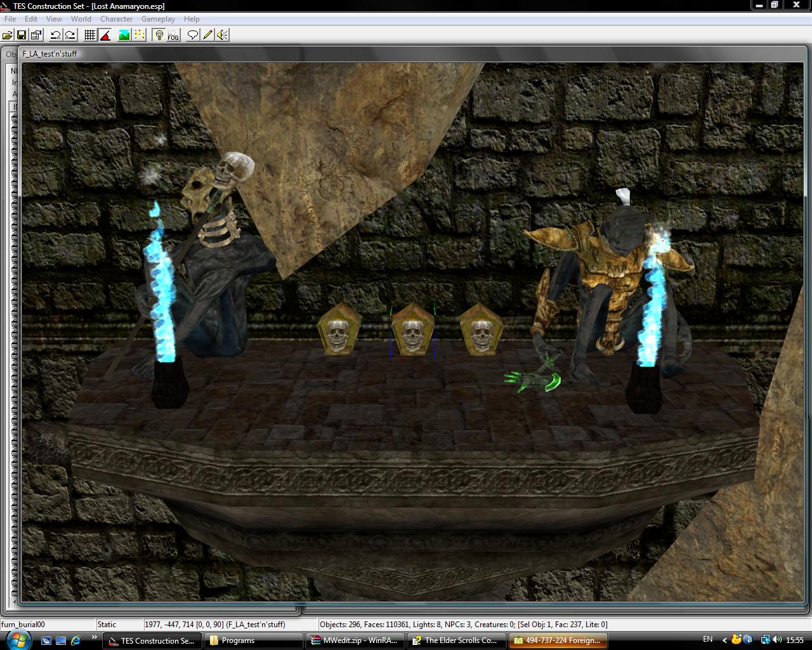812x650 pixels.
Task: Click the Open file folder icon
Action: (8, 36)
